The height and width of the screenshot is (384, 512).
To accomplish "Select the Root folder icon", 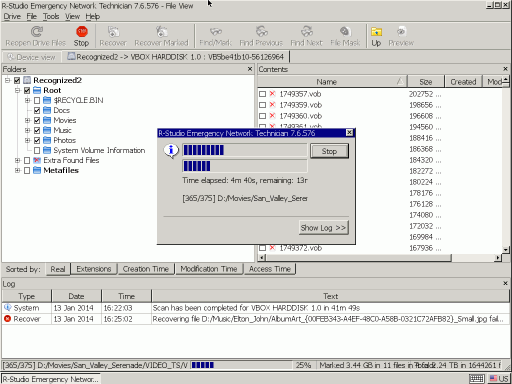I will click(x=37, y=90).
